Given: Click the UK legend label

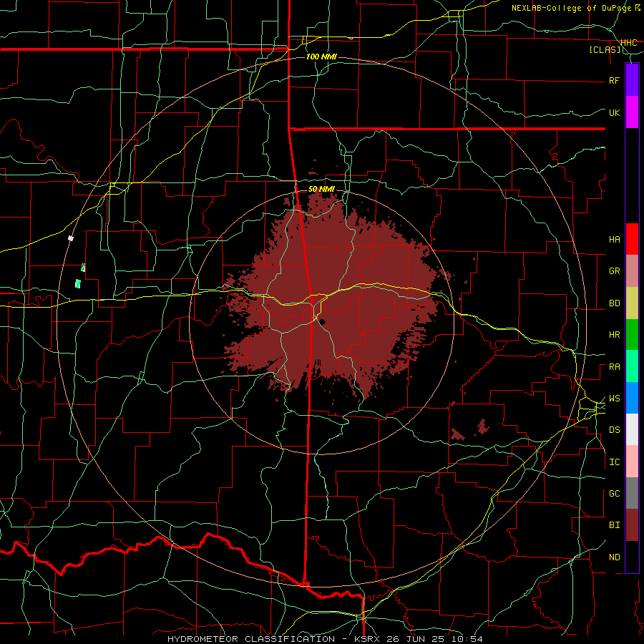Looking at the screenshot, I should (614, 112).
